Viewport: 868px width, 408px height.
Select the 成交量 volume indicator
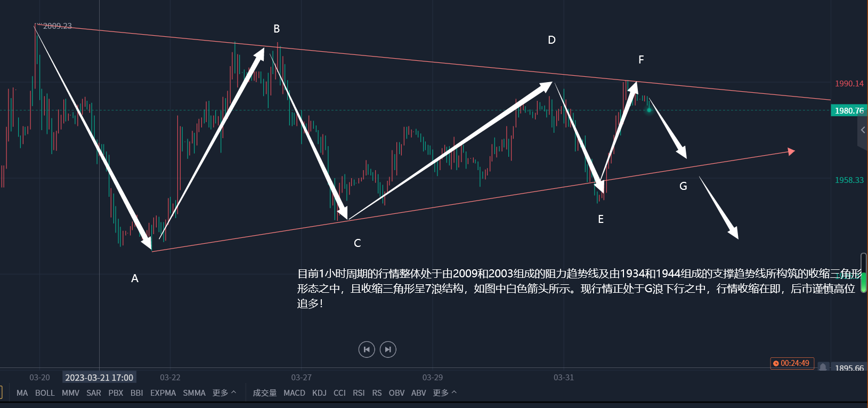tap(264, 393)
